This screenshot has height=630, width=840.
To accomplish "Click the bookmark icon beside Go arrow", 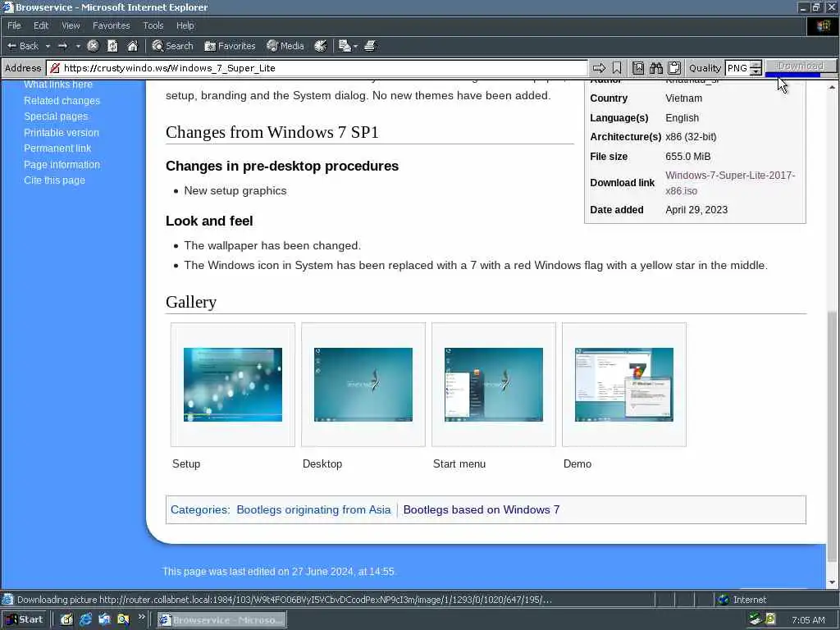I will click(x=617, y=68).
